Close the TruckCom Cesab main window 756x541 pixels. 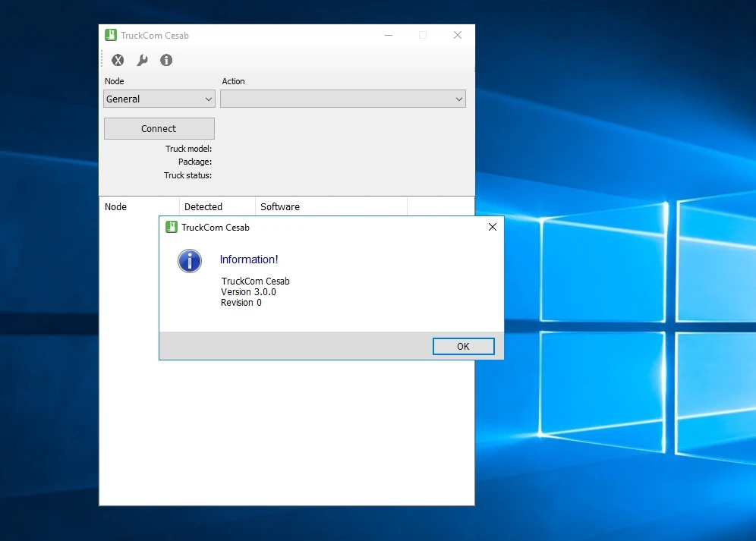(458, 35)
